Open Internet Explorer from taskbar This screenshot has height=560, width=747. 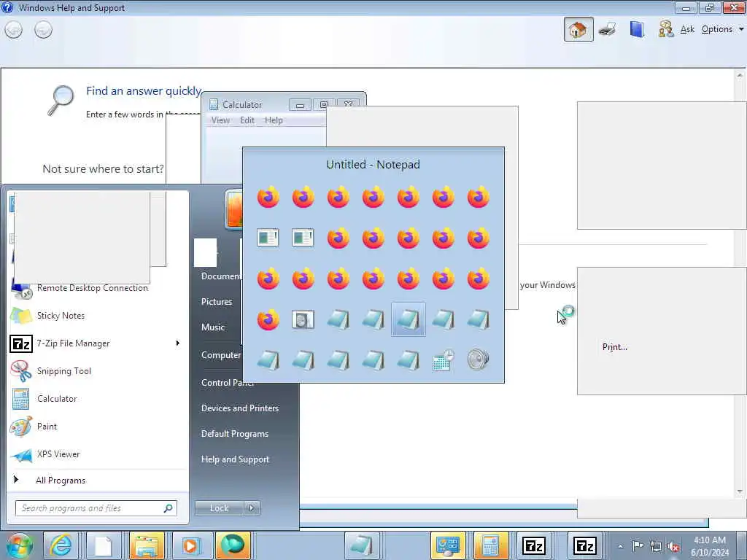(61, 545)
